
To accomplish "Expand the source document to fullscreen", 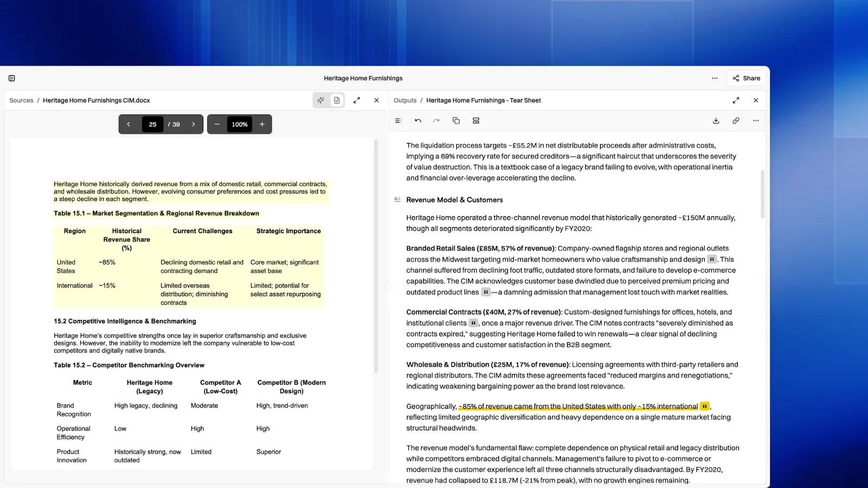I will point(356,100).
